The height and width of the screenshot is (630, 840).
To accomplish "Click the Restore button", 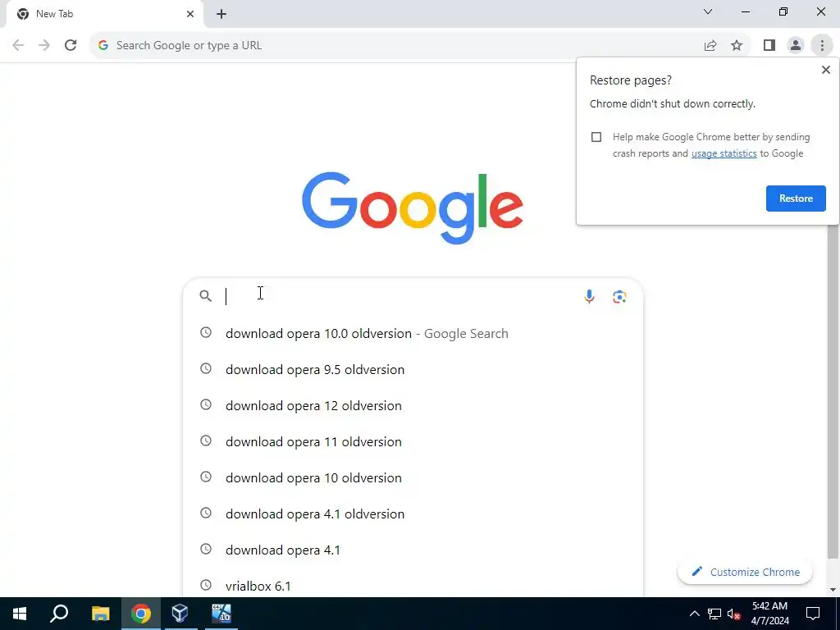I will click(796, 199).
